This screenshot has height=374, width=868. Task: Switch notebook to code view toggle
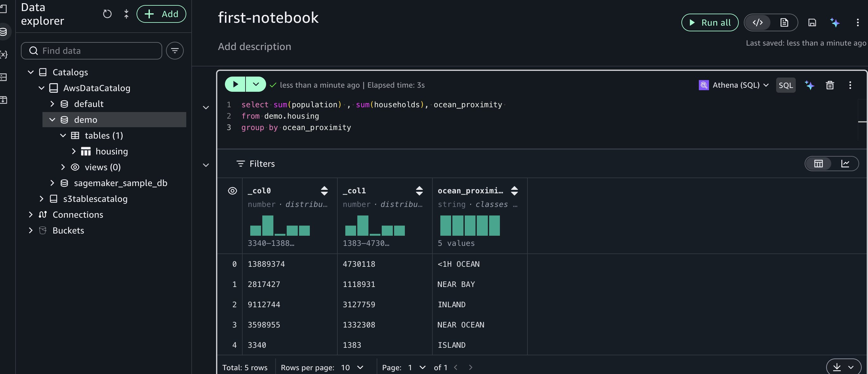click(758, 22)
